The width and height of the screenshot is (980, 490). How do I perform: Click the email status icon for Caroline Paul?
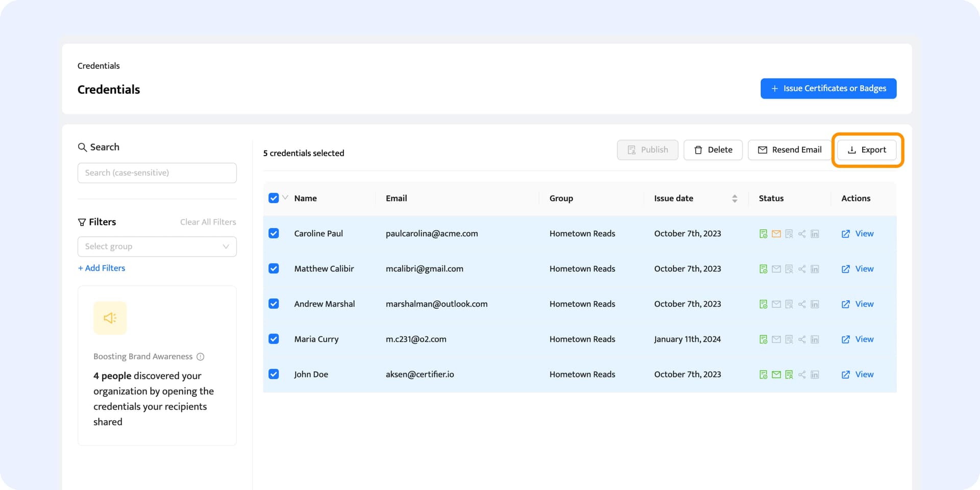(776, 234)
